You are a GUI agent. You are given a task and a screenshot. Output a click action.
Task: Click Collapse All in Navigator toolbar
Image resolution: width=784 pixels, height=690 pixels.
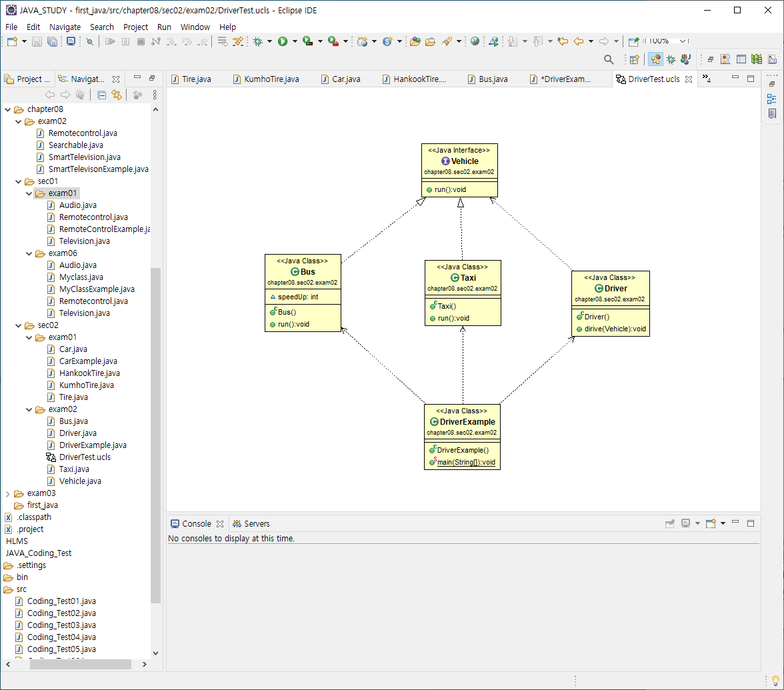101,95
